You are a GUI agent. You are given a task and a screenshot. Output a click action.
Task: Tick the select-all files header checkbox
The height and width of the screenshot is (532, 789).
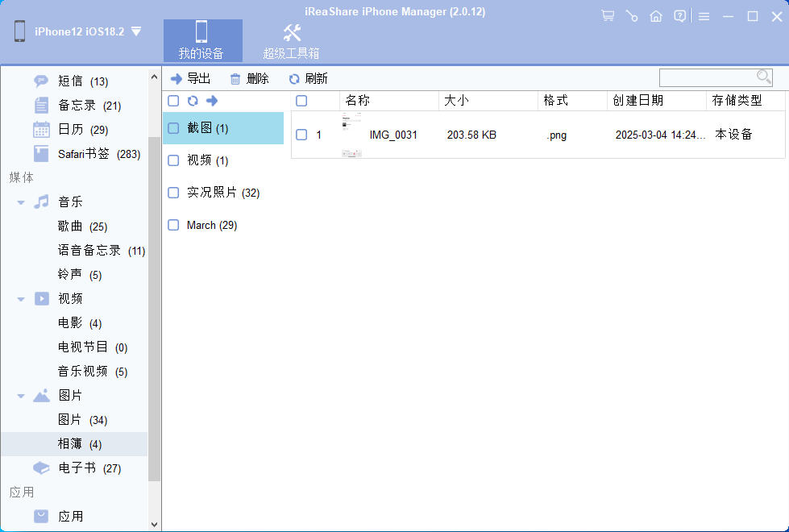click(x=301, y=101)
